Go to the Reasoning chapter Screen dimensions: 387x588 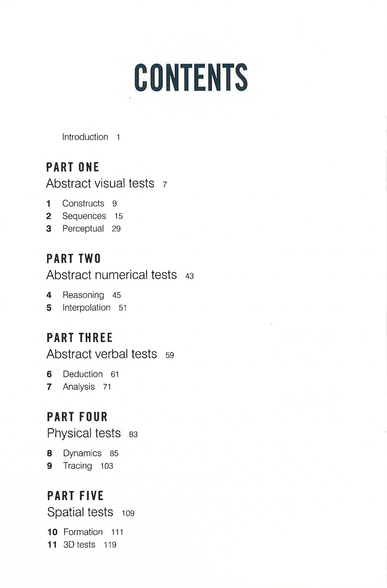(83, 295)
